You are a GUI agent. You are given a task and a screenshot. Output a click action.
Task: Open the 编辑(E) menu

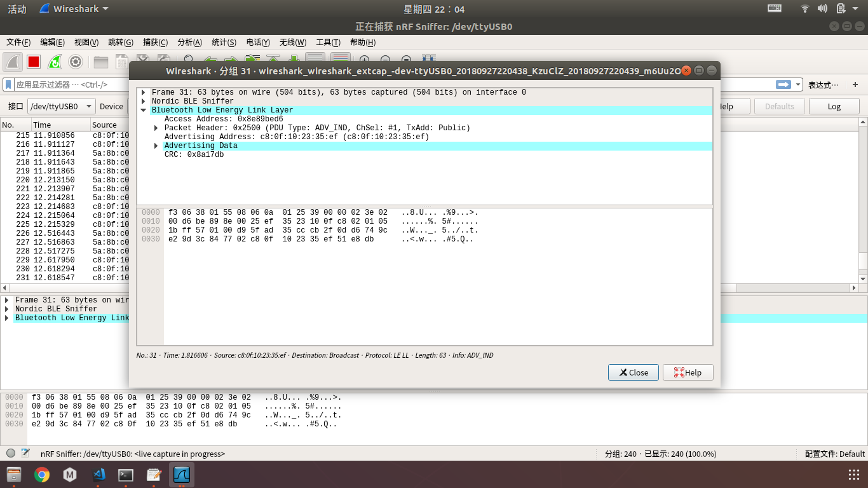52,42
